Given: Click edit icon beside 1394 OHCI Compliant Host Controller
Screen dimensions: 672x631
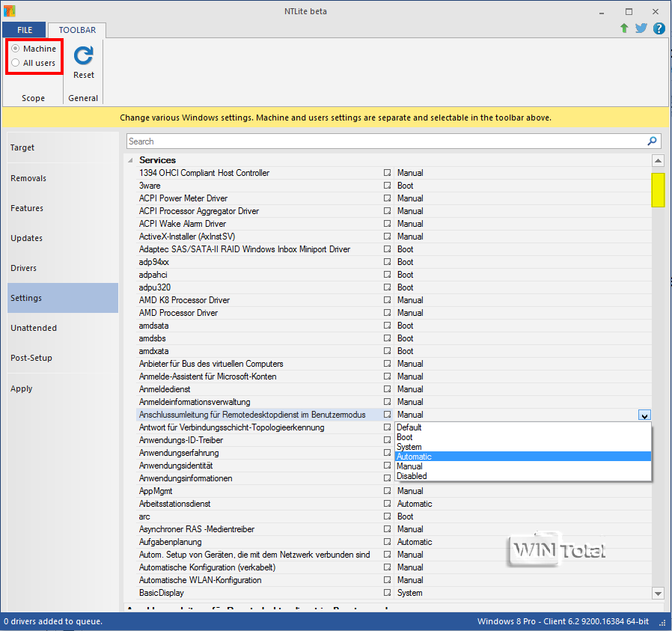Looking at the screenshot, I should (387, 173).
